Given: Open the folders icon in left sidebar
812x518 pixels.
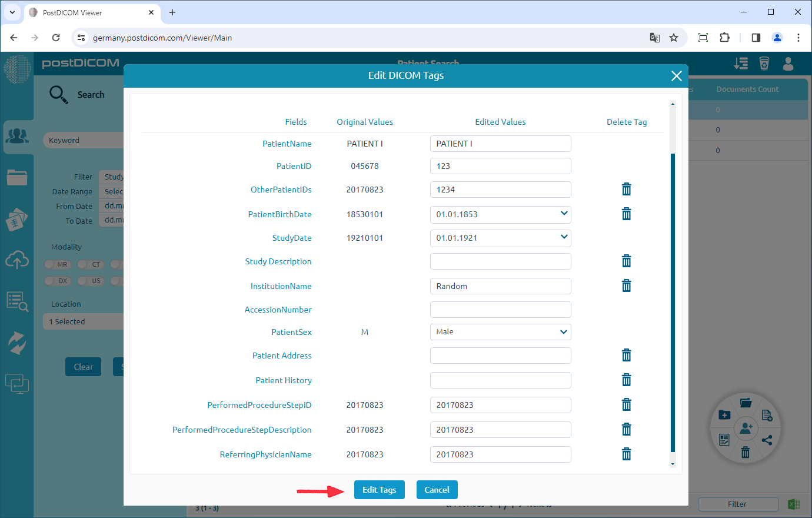Looking at the screenshot, I should tap(17, 177).
